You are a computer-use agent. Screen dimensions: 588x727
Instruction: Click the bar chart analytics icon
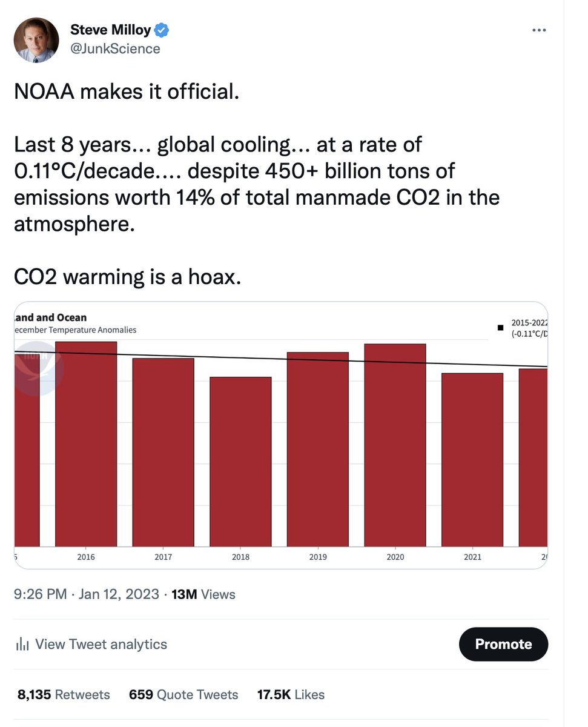(22, 644)
